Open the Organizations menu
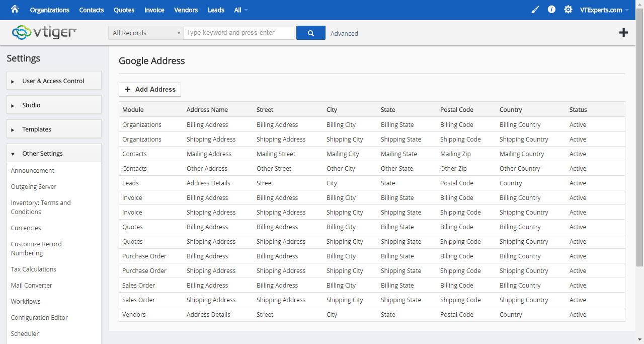The height and width of the screenshot is (344, 644). tap(50, 10)
